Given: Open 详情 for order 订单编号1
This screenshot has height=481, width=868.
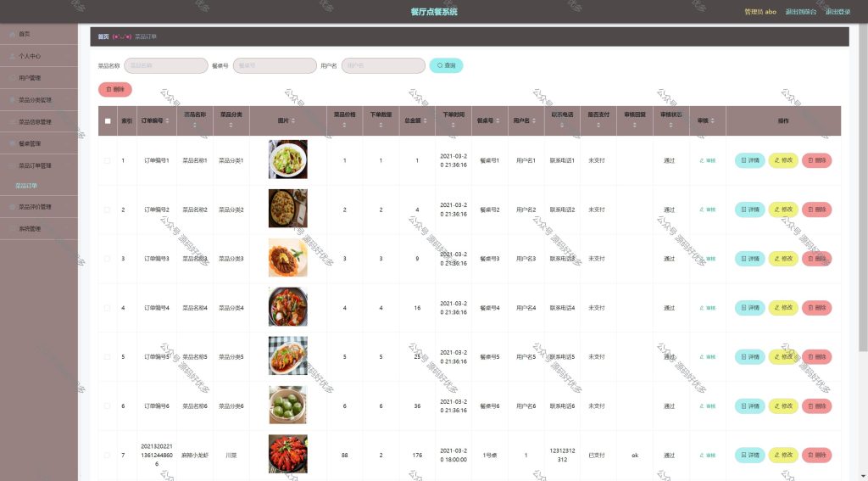Looking at the screenshot, I should point(749,160).
